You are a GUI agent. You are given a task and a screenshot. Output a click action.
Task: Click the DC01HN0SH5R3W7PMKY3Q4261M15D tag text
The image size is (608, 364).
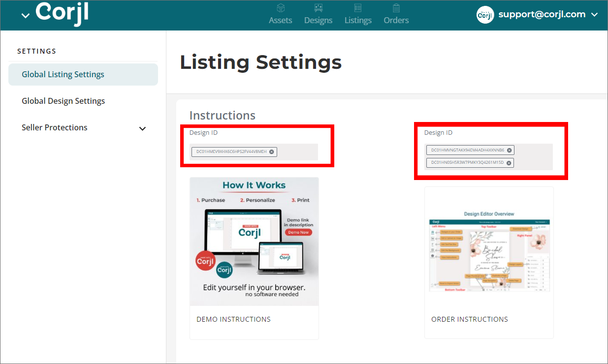click(467, 162)
